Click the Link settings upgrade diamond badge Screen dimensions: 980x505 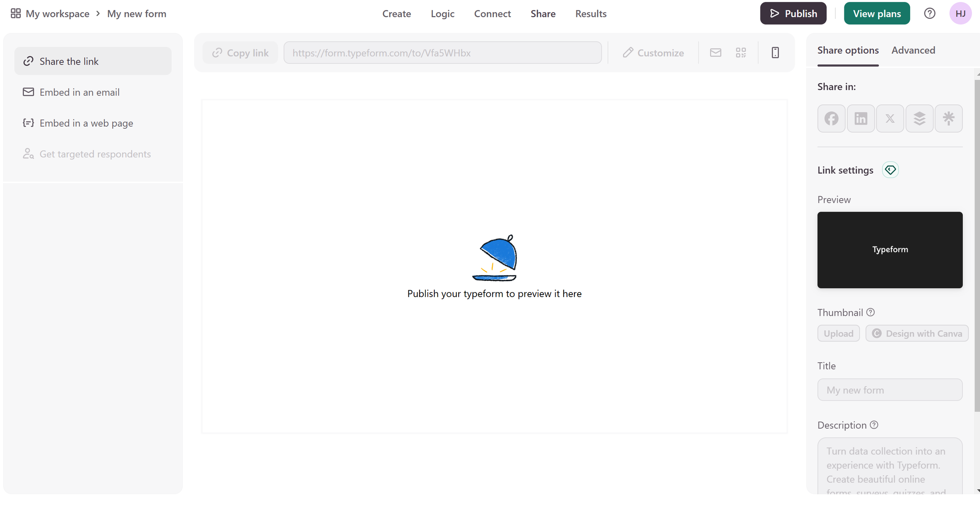[890, 170]
